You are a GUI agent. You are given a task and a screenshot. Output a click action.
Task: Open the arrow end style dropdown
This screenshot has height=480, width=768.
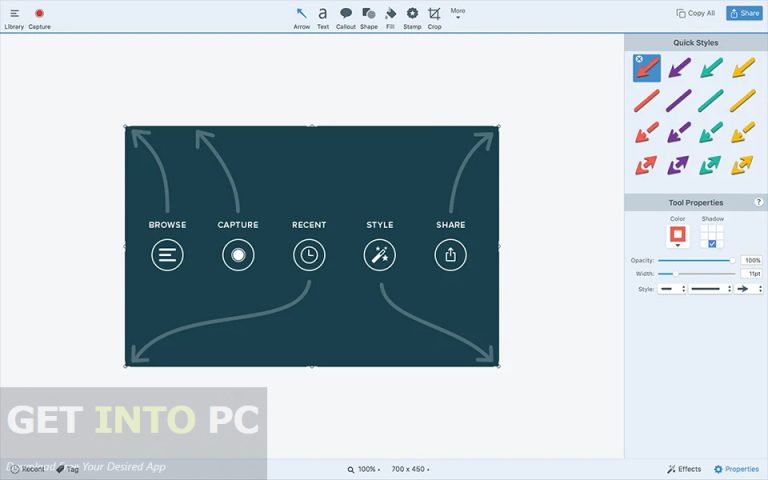coord(748,289)
